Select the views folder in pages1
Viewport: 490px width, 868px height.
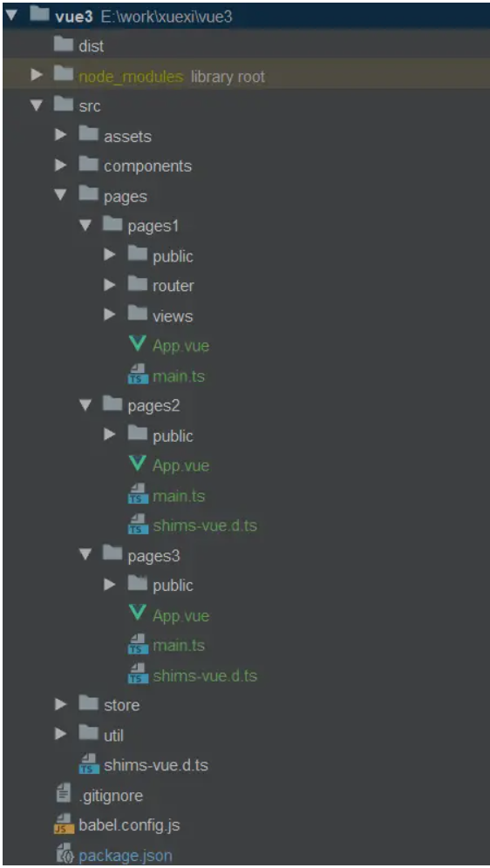[x=172, y=315]
